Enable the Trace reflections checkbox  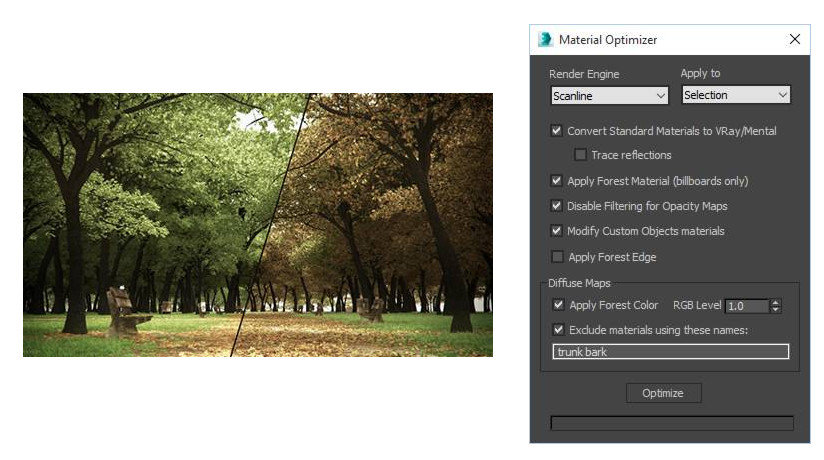coord(580,155)
